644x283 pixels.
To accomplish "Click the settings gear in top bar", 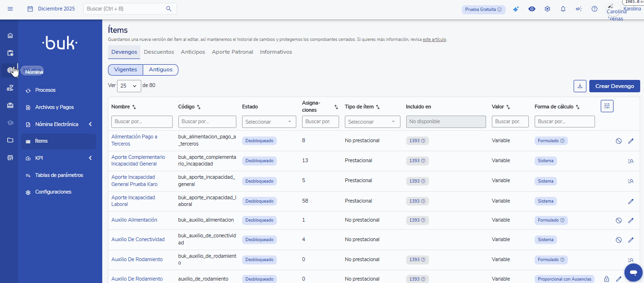I will [547, 9].
